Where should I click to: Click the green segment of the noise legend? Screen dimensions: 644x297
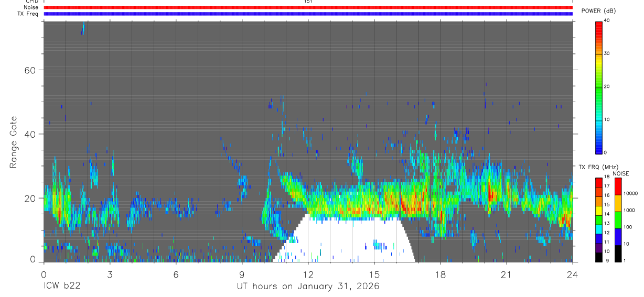(x=617, y=219)
